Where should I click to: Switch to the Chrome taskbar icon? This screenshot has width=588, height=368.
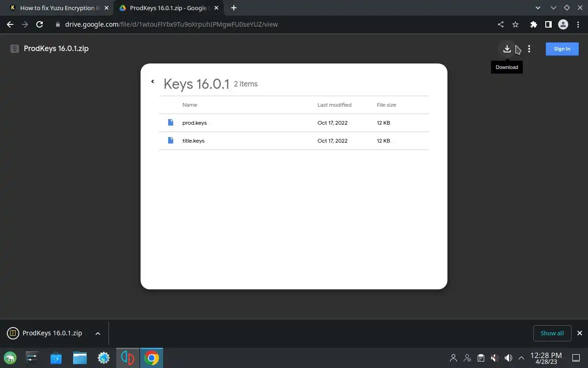click(152, 357)
